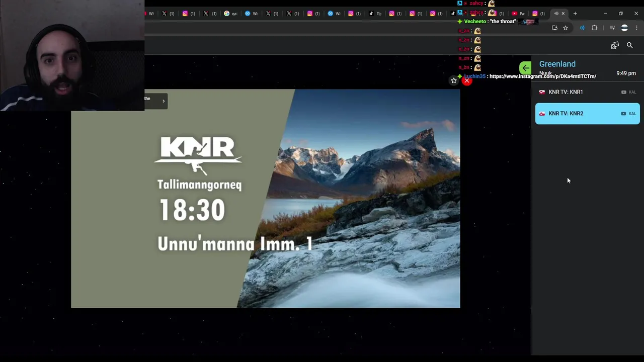Click the streamer webcam overlay

coord(72,55)
